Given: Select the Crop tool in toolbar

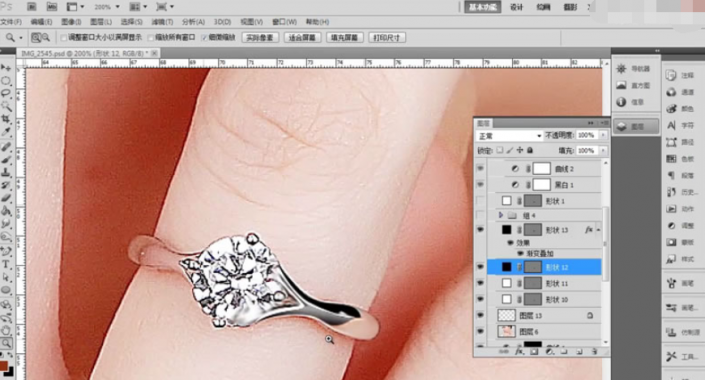Looking at the screenshot, I should [6, 119].
